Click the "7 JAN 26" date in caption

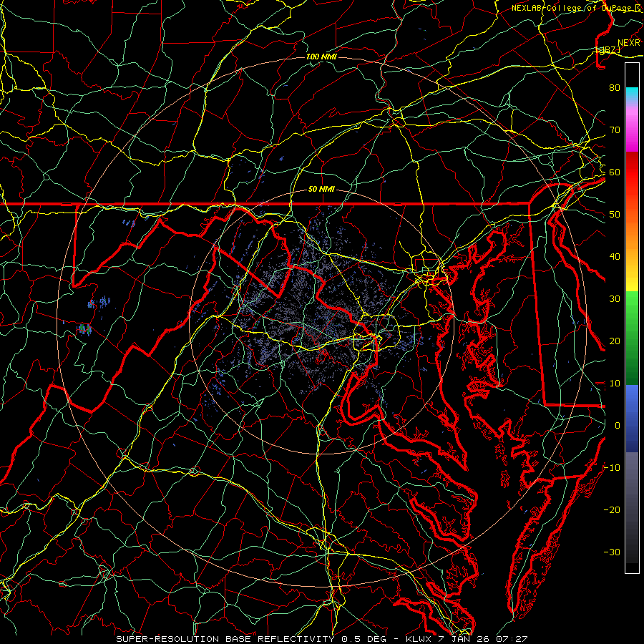[x=464, y=639]
